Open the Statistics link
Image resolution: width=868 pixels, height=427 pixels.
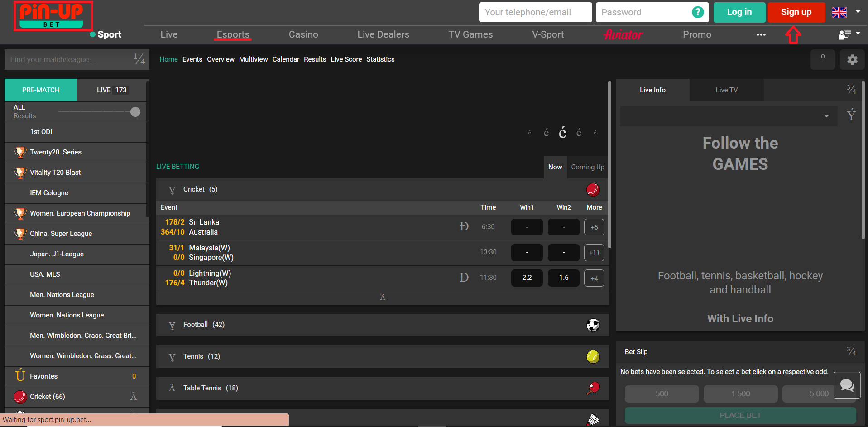[x=380, y=59]
